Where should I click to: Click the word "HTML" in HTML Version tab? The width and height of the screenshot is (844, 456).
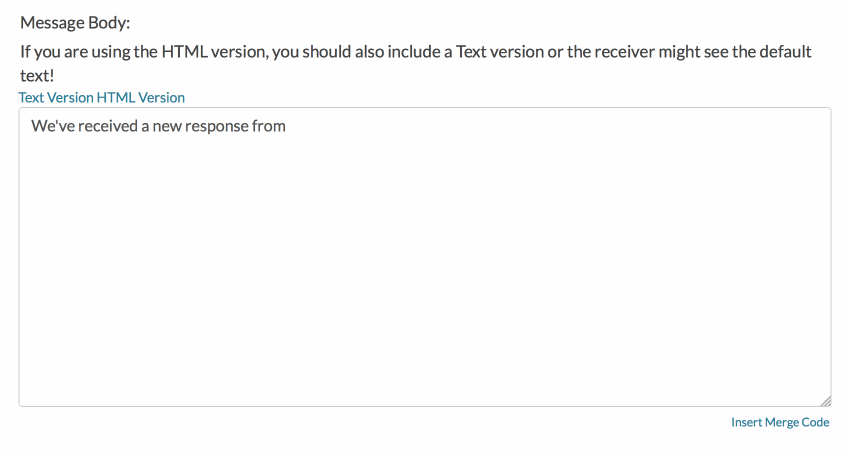coord(115,97)
